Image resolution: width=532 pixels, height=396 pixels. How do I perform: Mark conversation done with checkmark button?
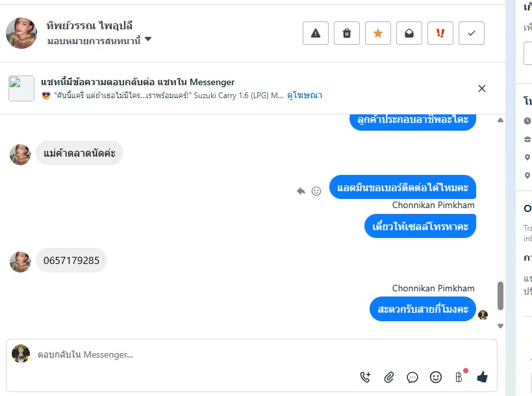pyautogui.click(x=472, y=33)
